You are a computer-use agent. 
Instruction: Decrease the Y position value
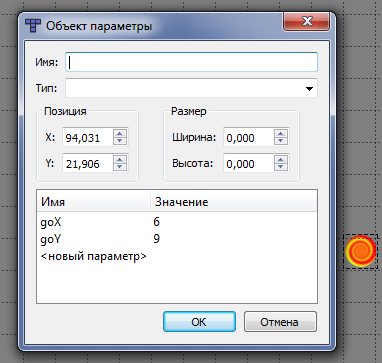[x=120, y=167]
